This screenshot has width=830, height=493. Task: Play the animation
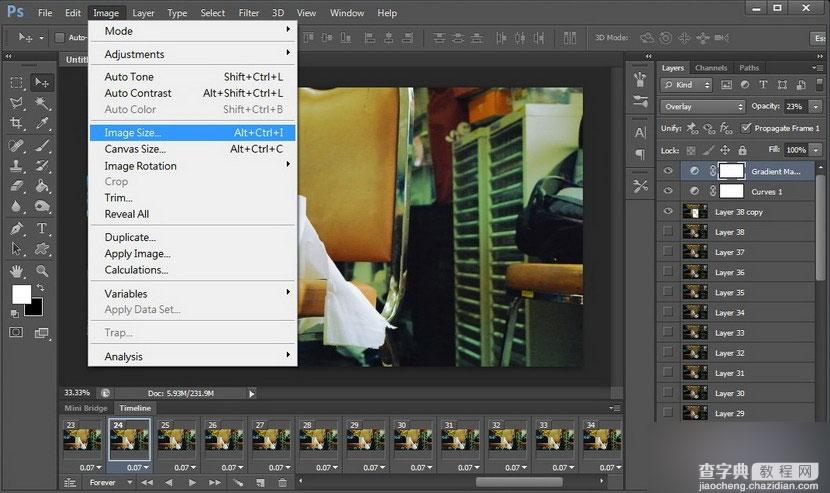pyautogui.click(x=192, y=482)
